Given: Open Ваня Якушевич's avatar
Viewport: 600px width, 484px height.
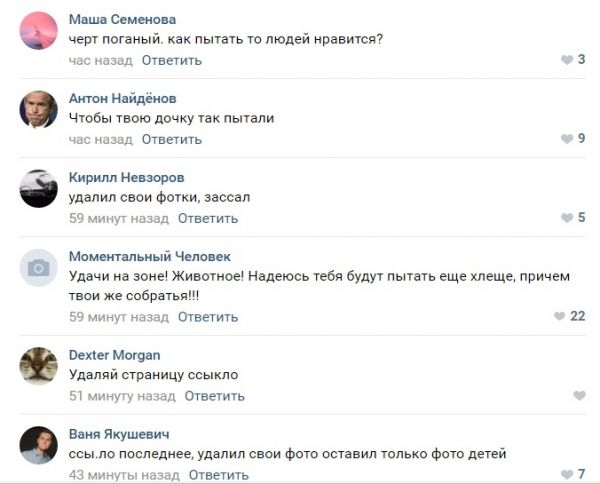Looking at the screenshot, I should click(x=39, y=445).
